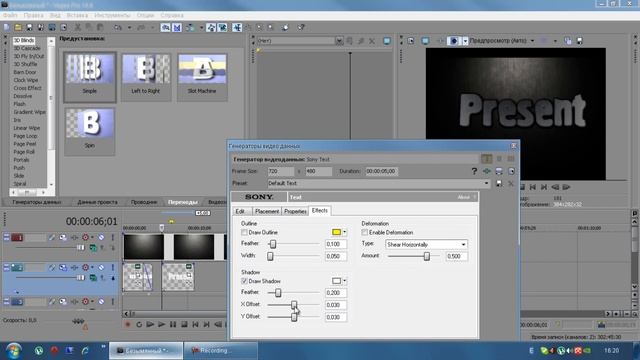Open trimmer '(Нет)' media dropdown

[338, 41]
